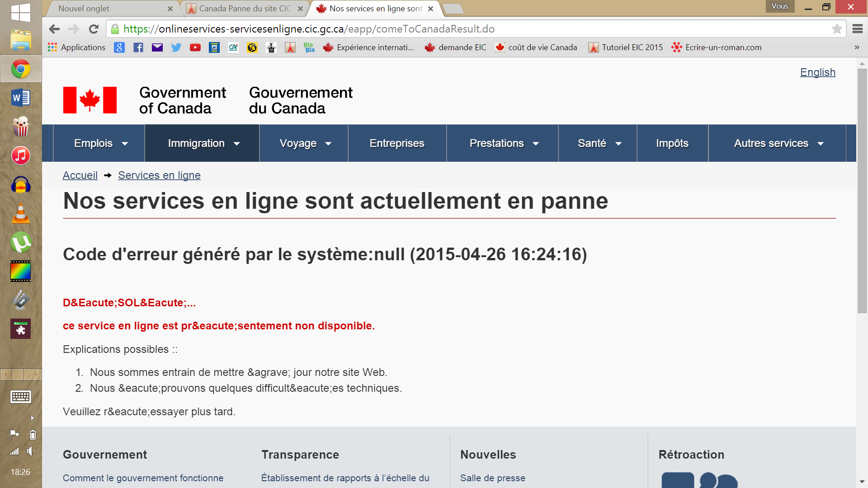This screenshot has width=868, height=488.
Task: Launch VLC media player from taskbar
Action: pos(21,214)
